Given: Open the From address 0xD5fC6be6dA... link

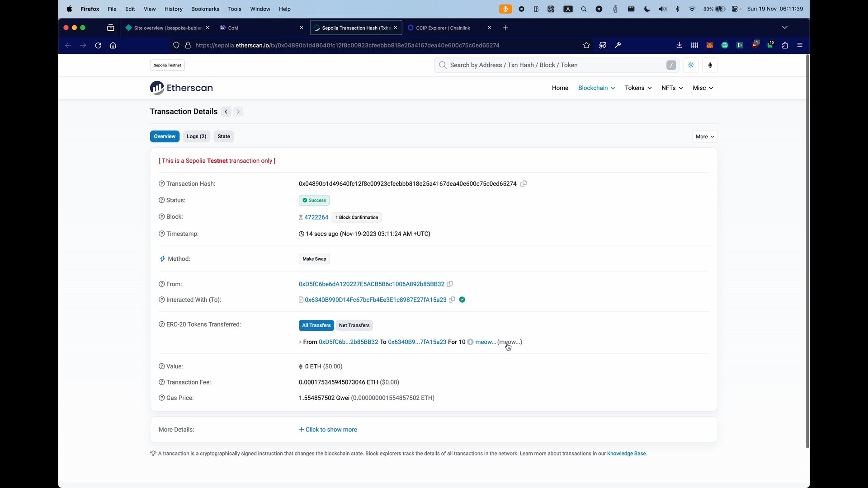Looking at the screenshot, I should pyautogui.click(x=372, y=284).
